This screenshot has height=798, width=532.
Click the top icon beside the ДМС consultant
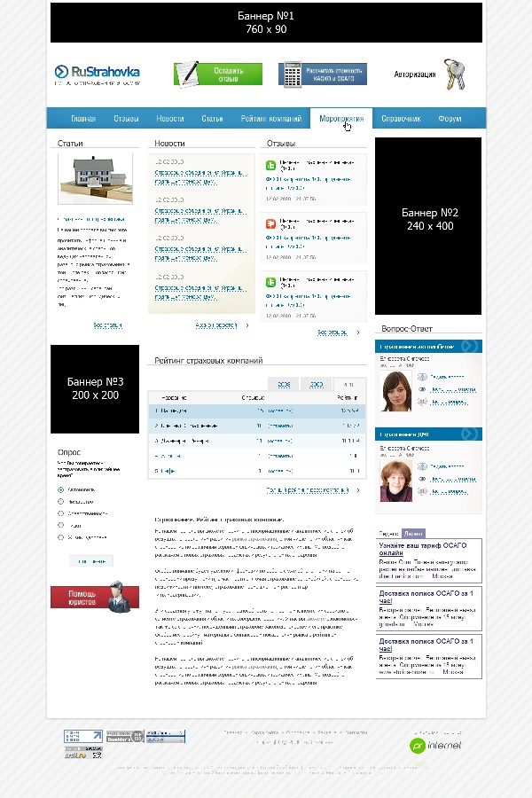422,466
